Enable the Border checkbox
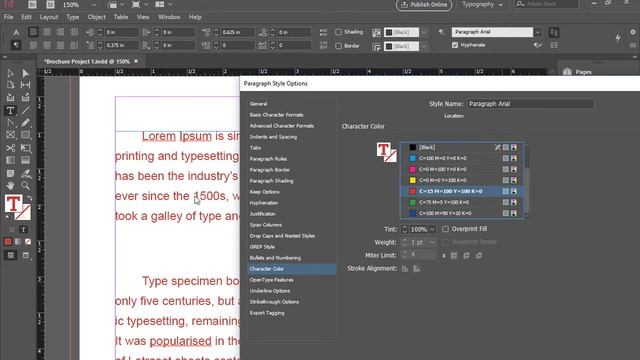Screen dimensions: 640x360 pos(338,46)
